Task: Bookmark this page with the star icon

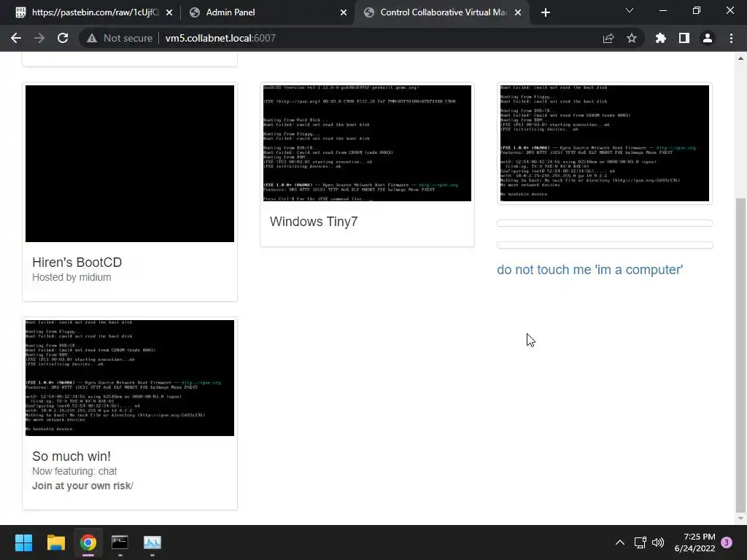Action: [x=632, y=38]
